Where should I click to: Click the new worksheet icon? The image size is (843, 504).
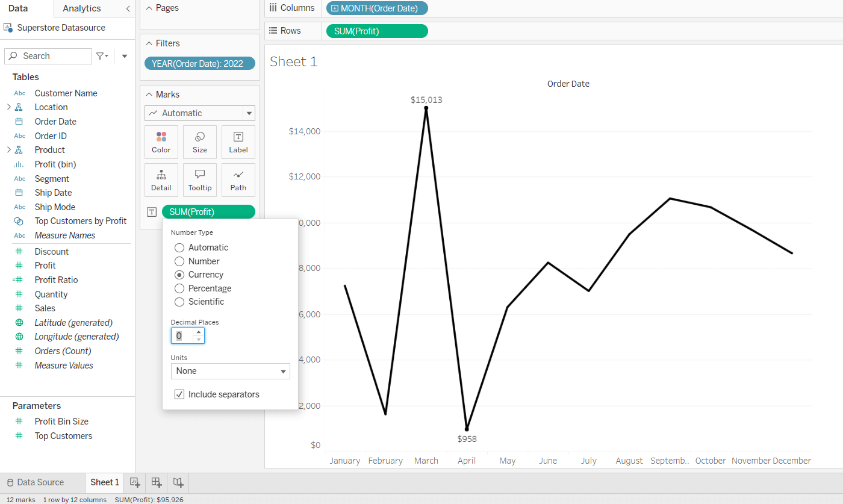pyautogui.click(x=135, y=482)
